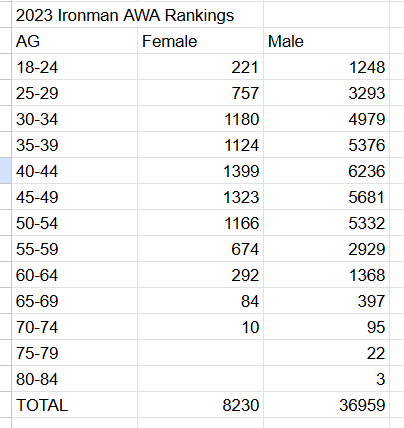Click the TOTAL male cell 36959

tap(326, 405)
